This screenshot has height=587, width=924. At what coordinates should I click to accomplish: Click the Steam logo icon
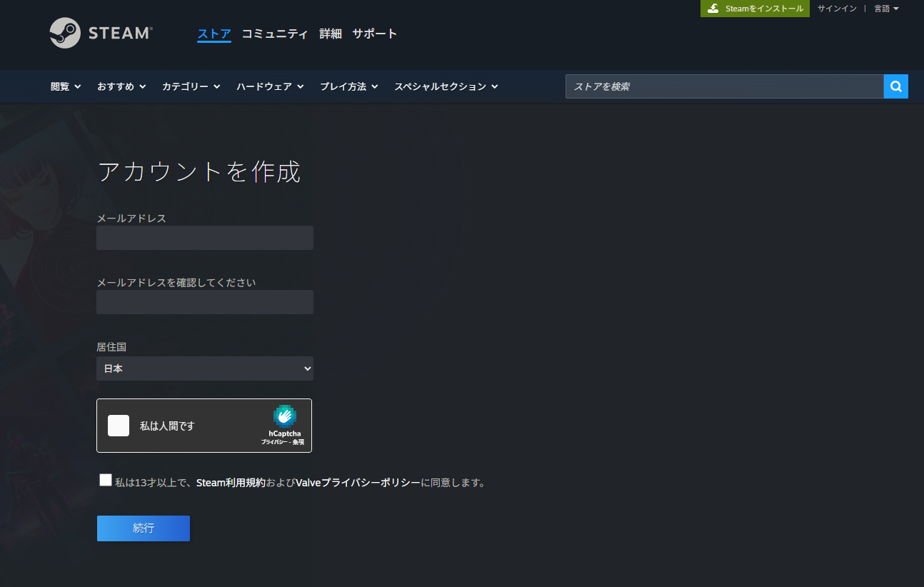pyautogui.click(x=65, y=33)
